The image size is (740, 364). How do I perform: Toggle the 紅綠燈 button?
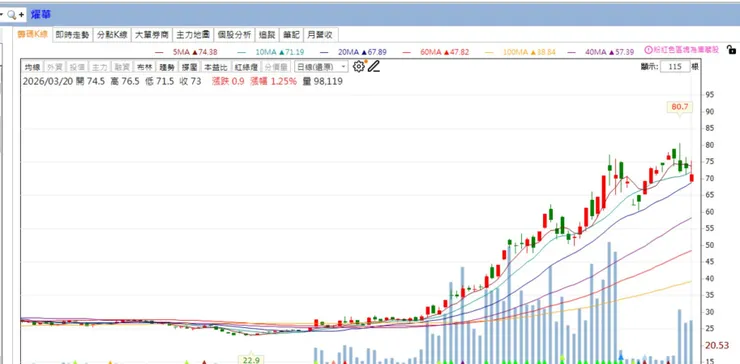pyautogui.click(x=245, y=67)
